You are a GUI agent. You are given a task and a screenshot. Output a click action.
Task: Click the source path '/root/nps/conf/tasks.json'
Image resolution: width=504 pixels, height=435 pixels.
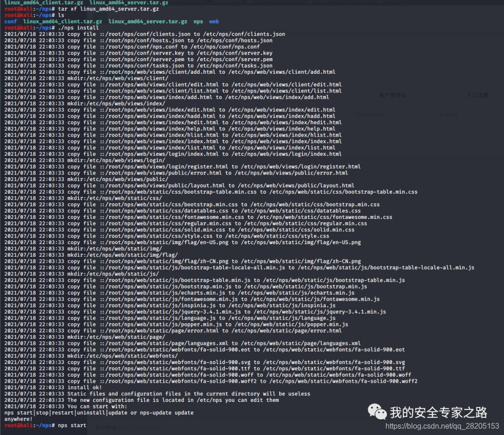145,66
